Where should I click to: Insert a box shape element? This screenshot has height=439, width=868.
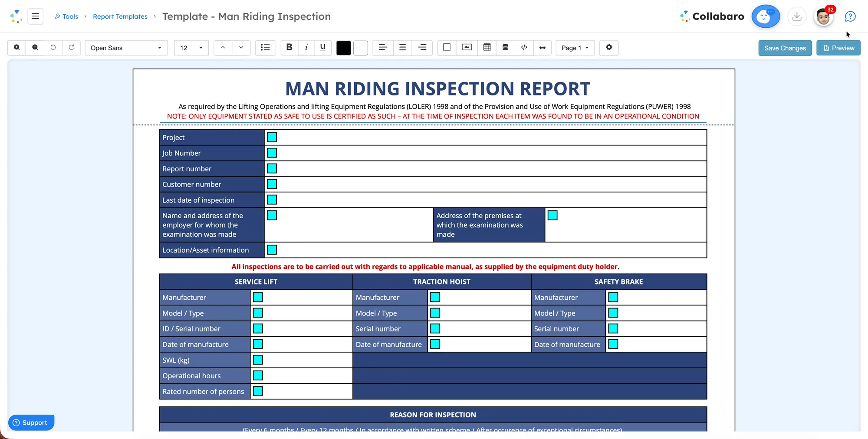point(447,48)
